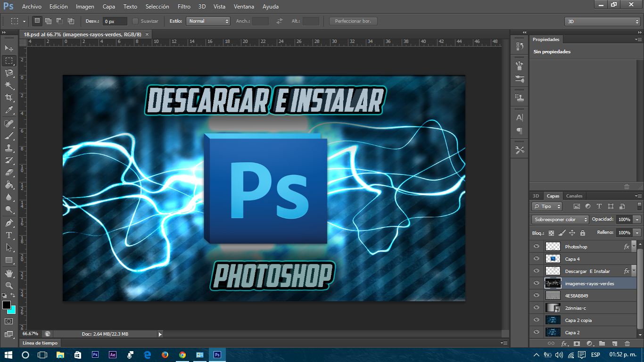
Task: Create a new layer via bottom icon
Action: (614, 344)
